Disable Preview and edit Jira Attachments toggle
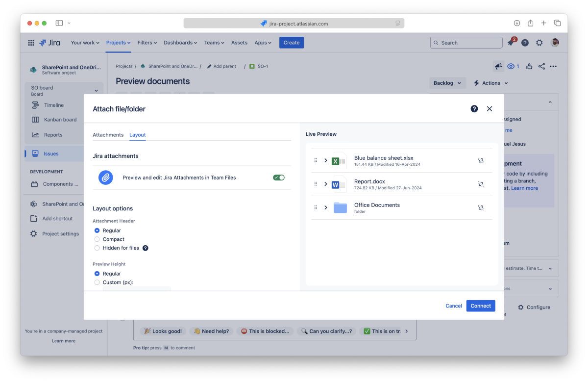 (x=279, y=178)
